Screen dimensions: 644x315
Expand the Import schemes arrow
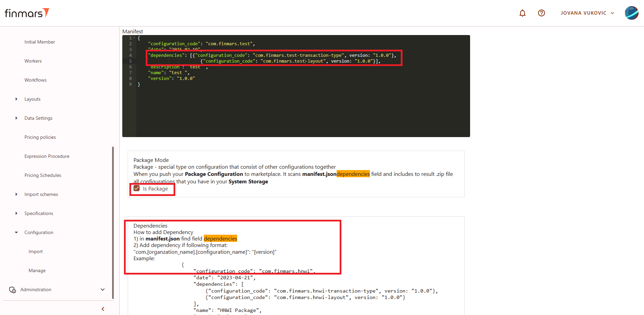pyautogui.click(x=16, y=194)
